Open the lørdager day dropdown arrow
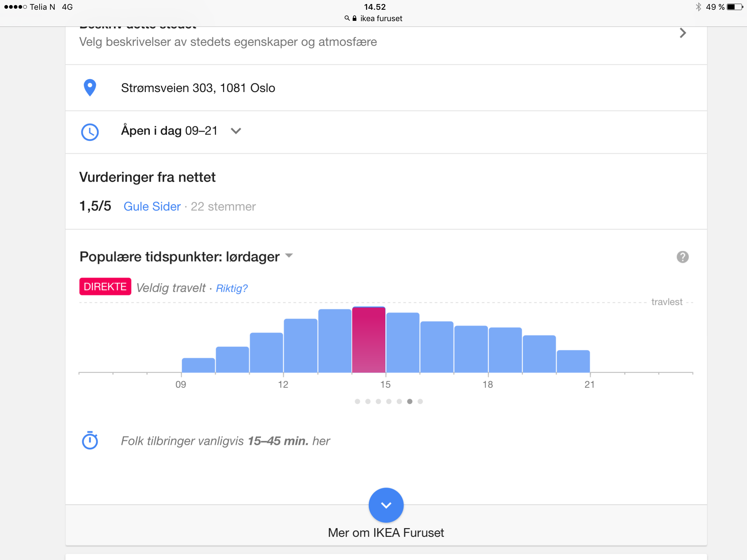 click(x=289, y=256)
